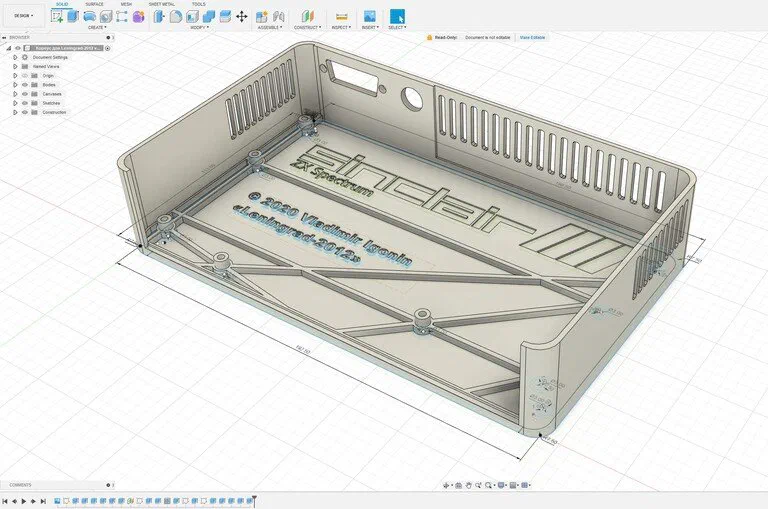Switch to the Solid tab
This screenshot has height=509, width=768.
click(62, 4)
